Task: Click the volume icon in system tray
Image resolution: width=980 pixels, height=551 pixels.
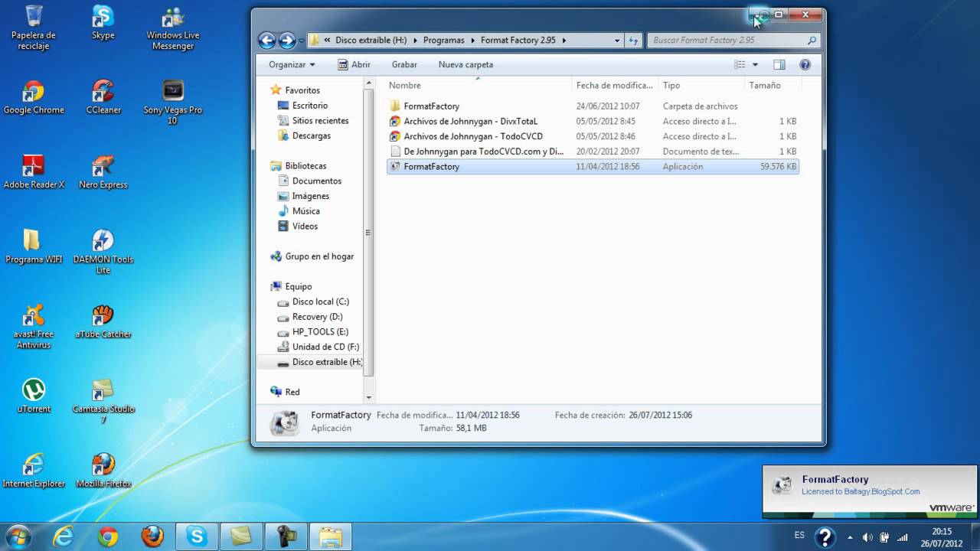Action: 867,537
